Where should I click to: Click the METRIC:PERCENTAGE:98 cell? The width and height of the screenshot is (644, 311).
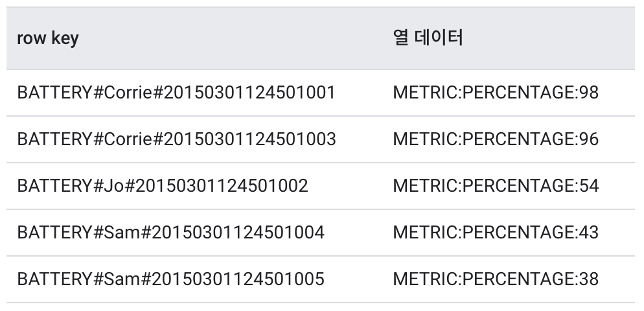coord(496,93)
